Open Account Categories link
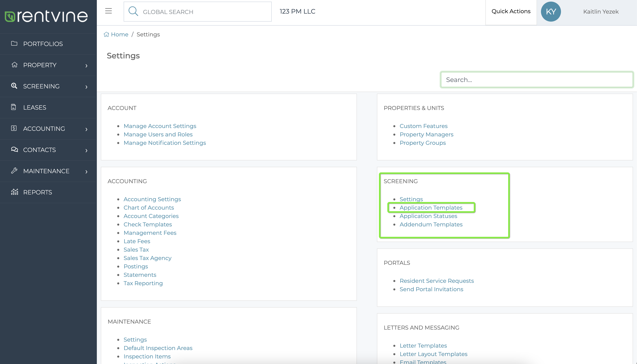 (151, 216)
